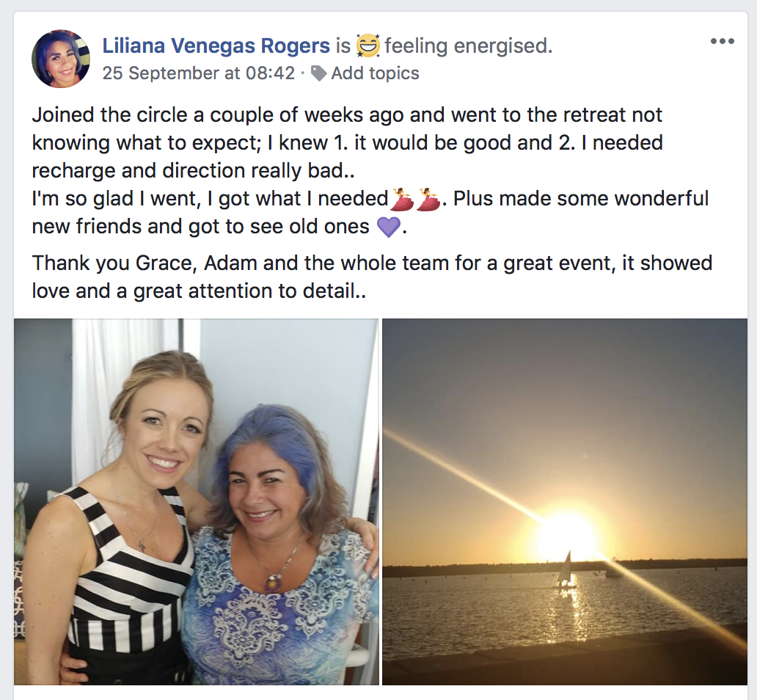Click the purple heart emoji
The height and width of the screenshot is (700, 757).
click(x=389, y=227)
